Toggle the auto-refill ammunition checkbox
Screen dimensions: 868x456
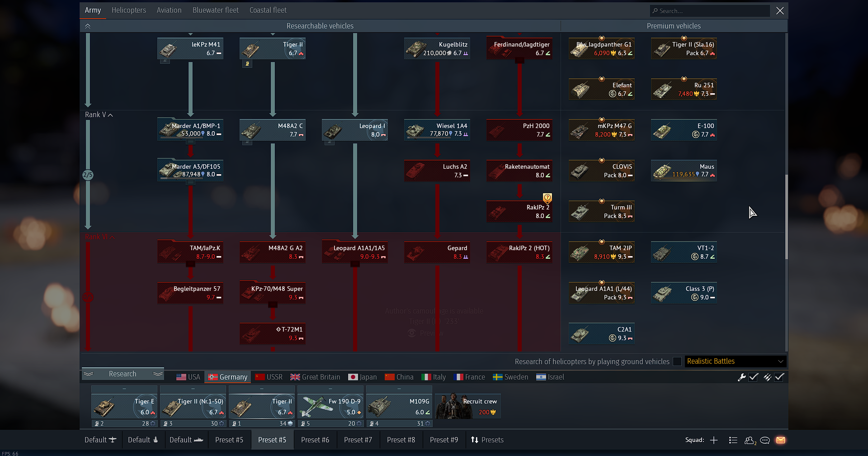pyautogui.click(x=779, y=377)
